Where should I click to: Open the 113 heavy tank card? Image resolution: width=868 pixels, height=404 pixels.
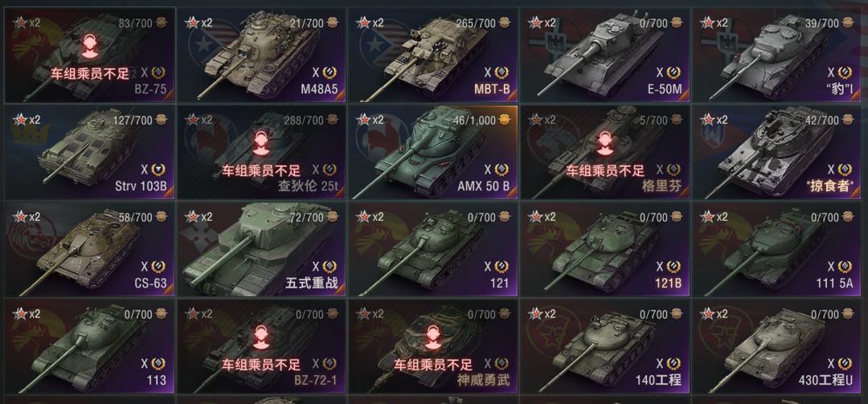click(x=90, y=346)
